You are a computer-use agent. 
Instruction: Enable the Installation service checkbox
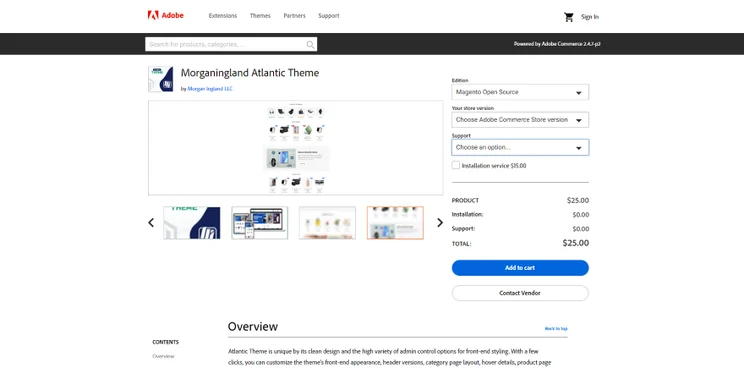[456, 165]
